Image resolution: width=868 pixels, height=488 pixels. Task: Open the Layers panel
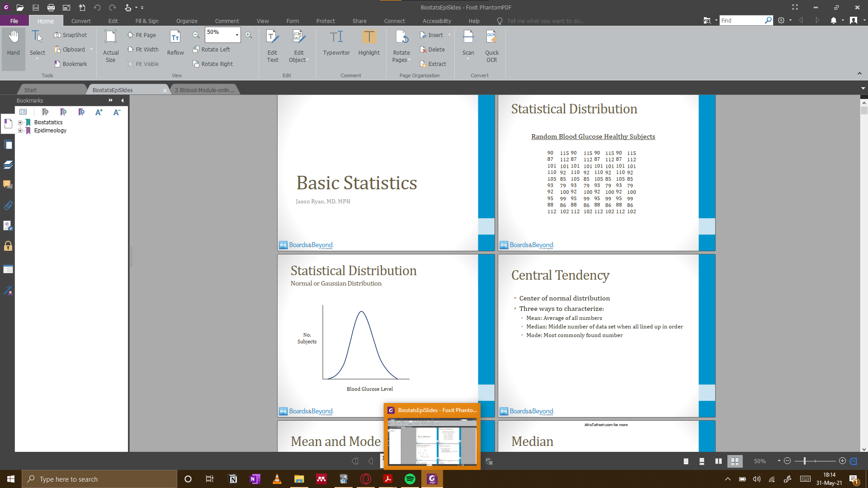[x=8, y=164]
